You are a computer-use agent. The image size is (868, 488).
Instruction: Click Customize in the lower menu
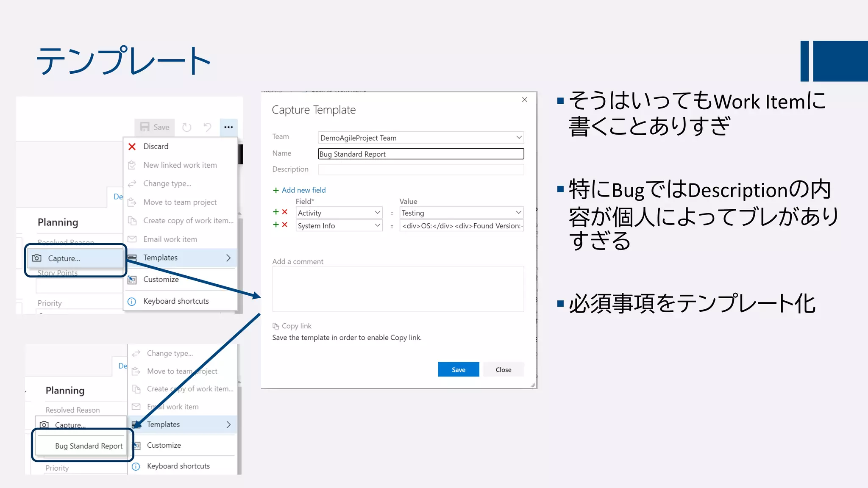(182, 445)
